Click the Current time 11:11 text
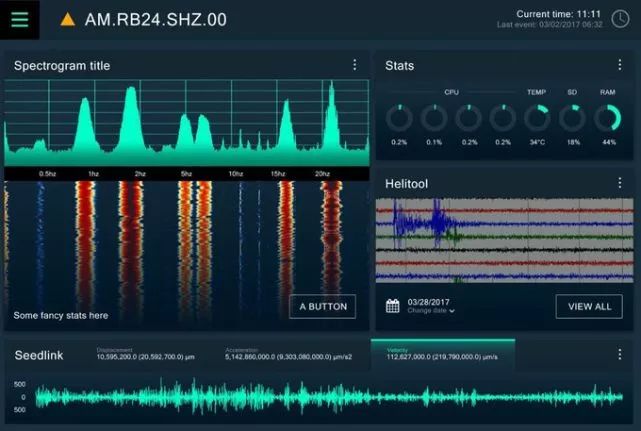Image resolution: width=641 pixels, height=431 pixels. click(x=558, y=14)
